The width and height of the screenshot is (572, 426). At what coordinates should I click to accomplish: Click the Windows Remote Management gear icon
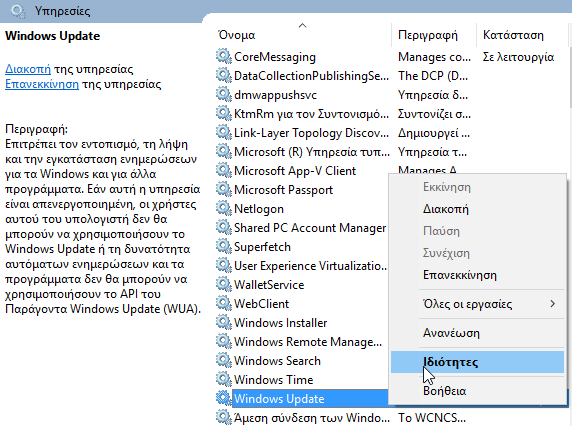pos(224,341)
